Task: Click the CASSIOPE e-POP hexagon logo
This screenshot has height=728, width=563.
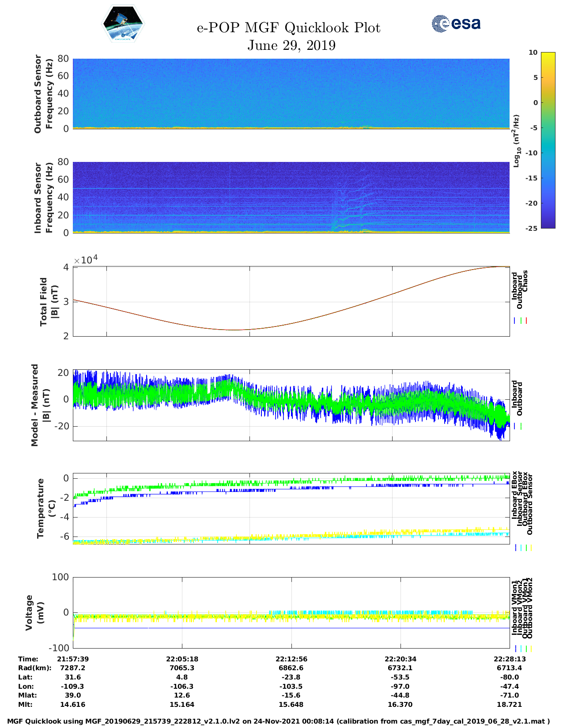Action: tap(123, 24)
